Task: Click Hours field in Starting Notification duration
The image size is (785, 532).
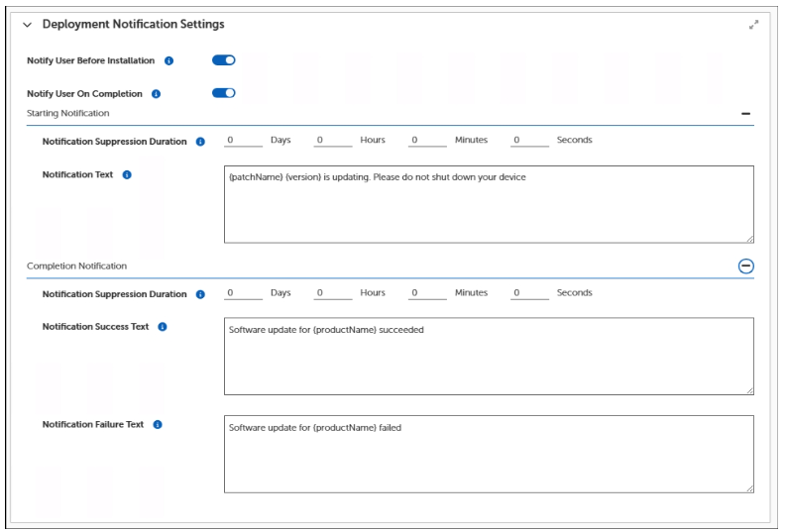Action: pyautogui.click(x=333, y=141)
